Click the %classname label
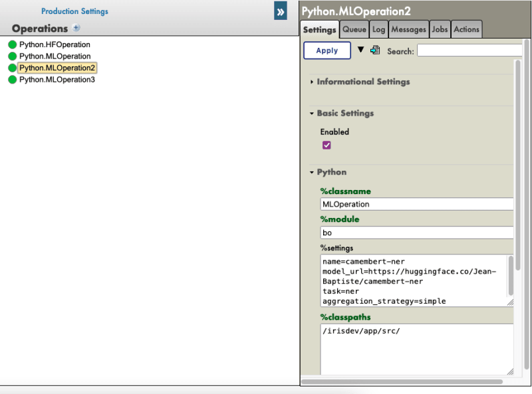 [345, 191]
